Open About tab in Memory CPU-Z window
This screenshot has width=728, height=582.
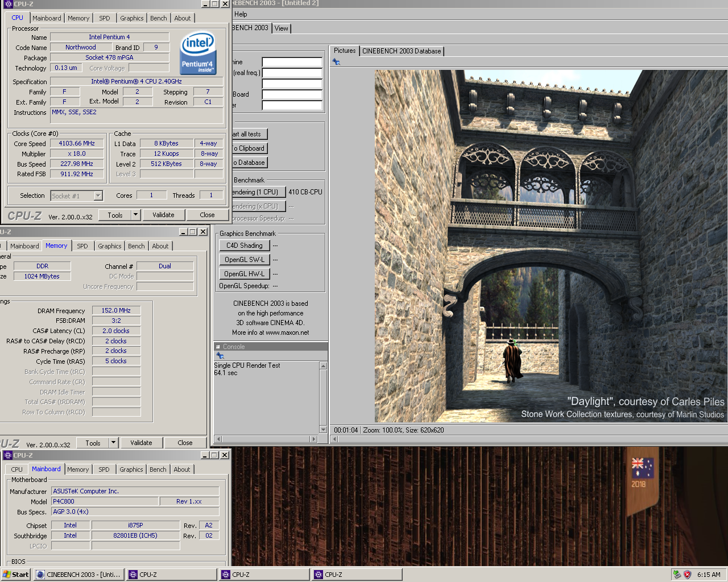click(160, 246)
